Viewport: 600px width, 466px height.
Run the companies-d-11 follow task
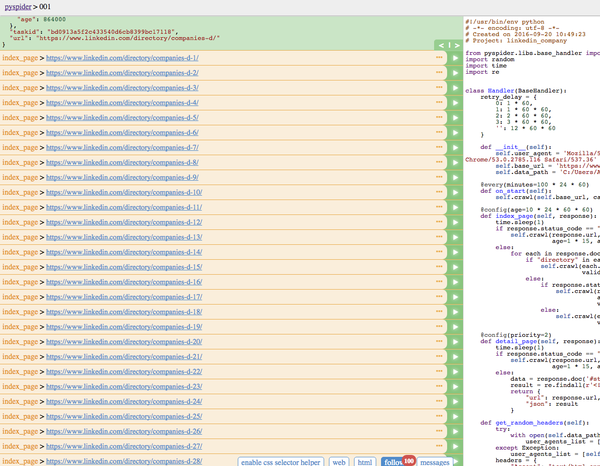click(455, 207)
